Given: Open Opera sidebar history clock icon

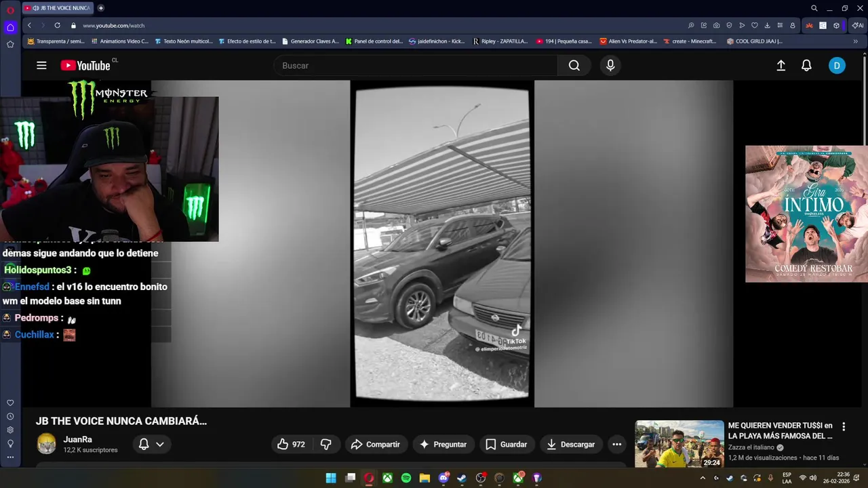Looking at the screenshot, I should click(10, 416).
